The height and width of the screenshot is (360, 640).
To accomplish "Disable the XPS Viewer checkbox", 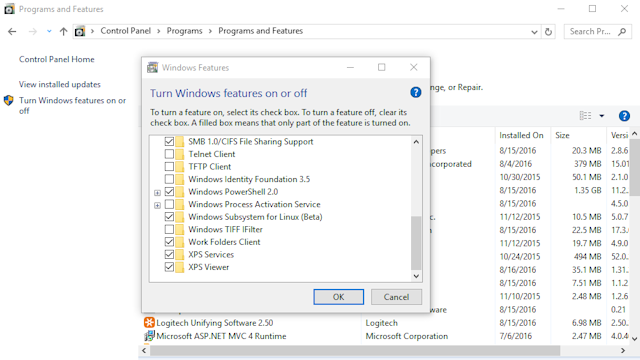I will click(x=169, y=267).
